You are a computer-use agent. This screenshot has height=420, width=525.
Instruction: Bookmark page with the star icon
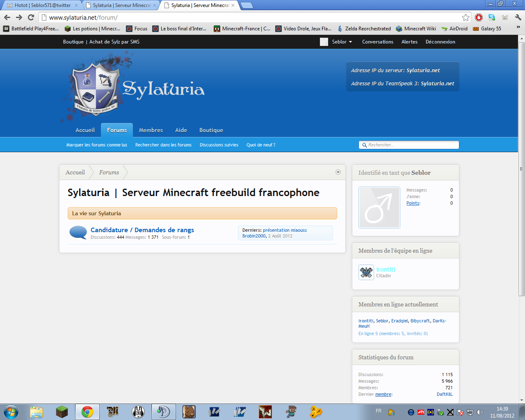click(x=466, y=17)
